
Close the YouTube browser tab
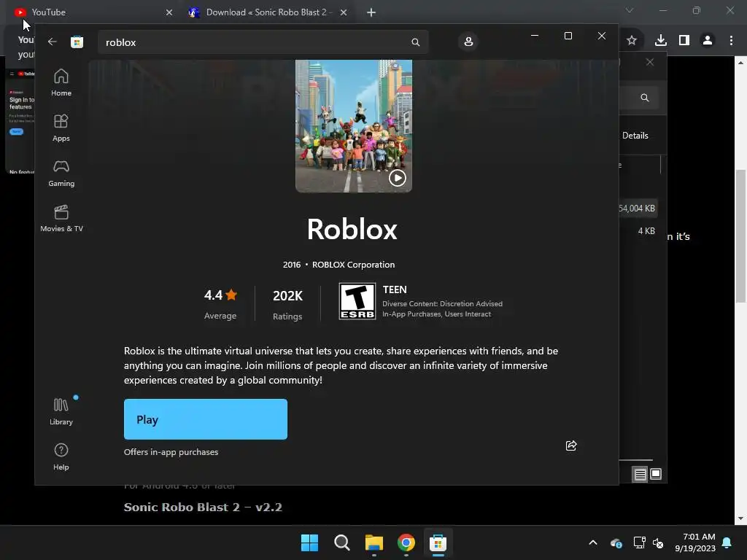(x=169, y=12)
